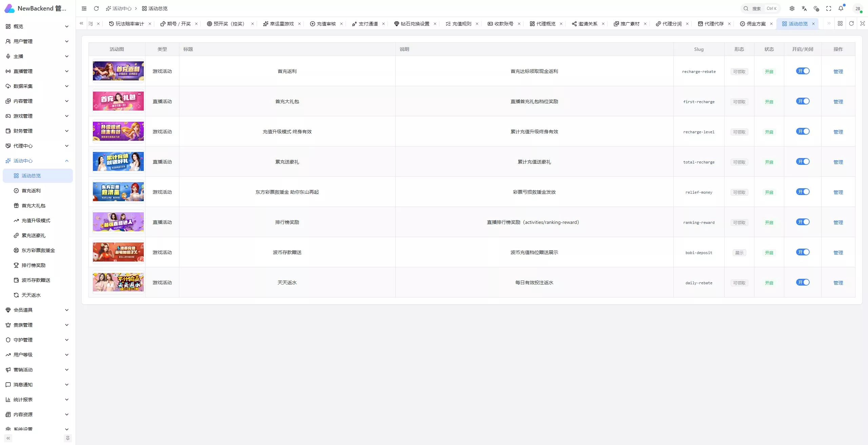This screenshot has height=445, width=868.
Task: Click the pin icon at sidebar bottom
Action: [68, 438]
